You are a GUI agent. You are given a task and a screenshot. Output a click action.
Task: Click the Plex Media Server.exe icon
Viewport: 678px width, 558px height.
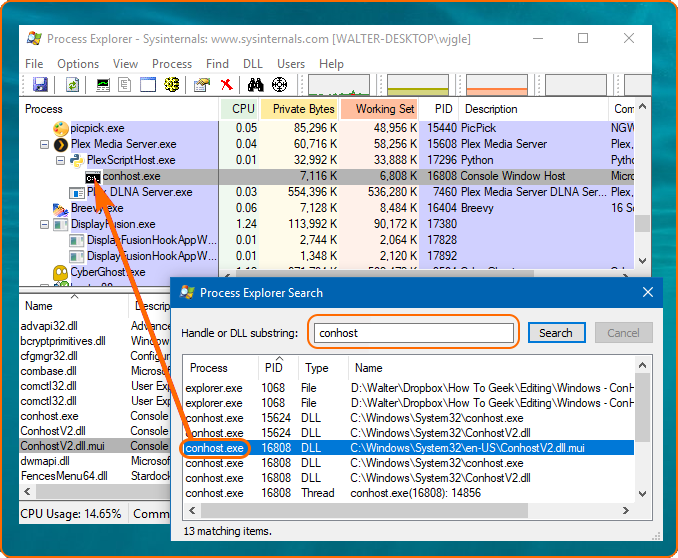tap(61, 144)
